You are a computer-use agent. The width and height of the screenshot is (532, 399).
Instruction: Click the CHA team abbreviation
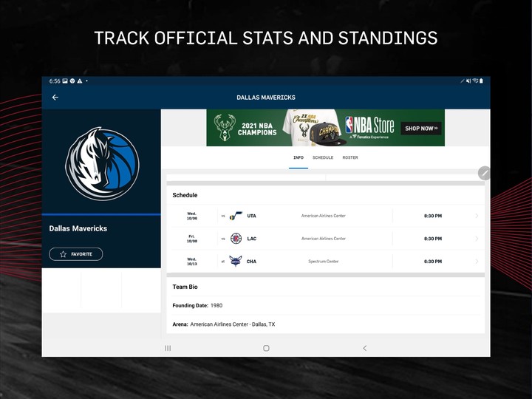click(x=251, y=262)
